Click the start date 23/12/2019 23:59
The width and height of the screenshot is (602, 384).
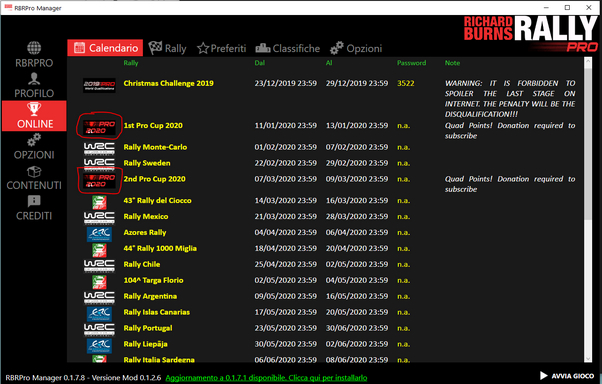(x=286, y=83)
